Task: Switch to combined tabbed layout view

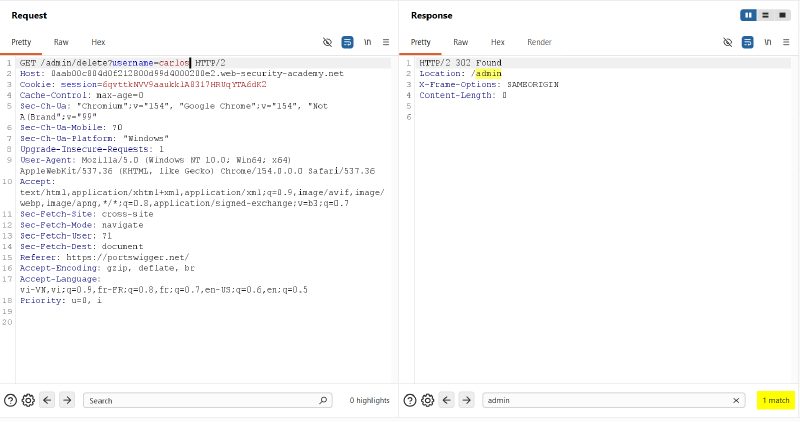Action: [x=782, y=15]
